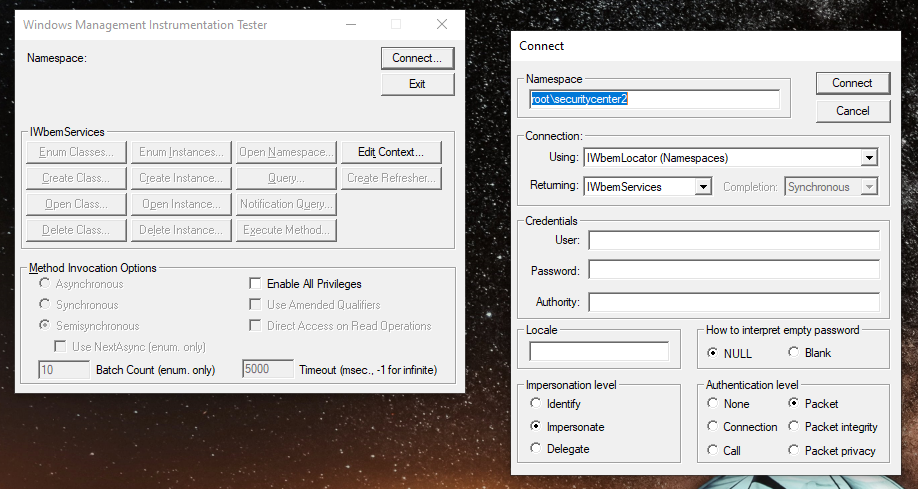Choose Delegate impersonation level
The height and width of the screenshot is (489, 918).
536,449
